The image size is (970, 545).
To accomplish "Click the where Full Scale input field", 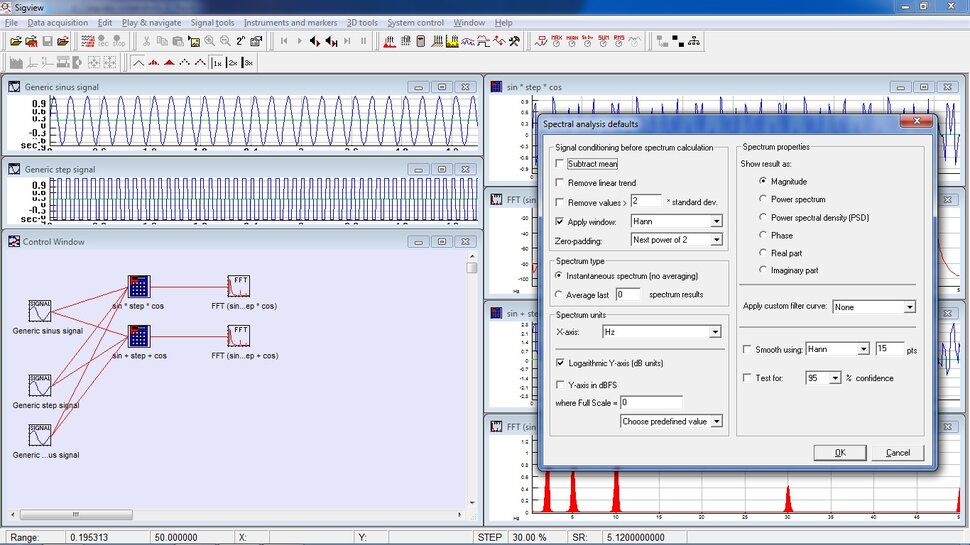I will pyautogui.click(x=651, y=402).
